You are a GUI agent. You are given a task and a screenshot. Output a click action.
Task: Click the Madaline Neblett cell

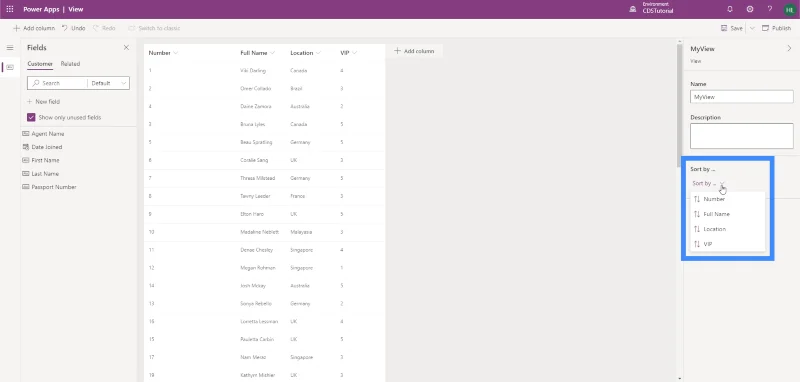(x=260, y=232)
